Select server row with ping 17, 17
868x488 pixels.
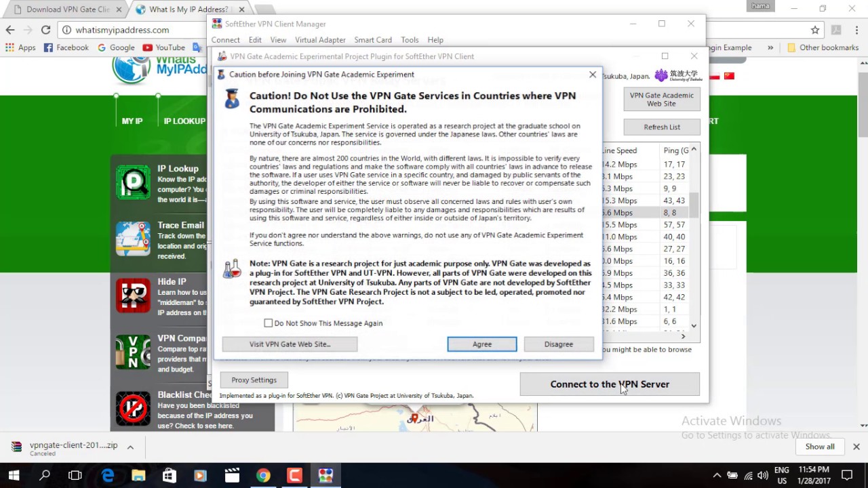tap(644, 165)
